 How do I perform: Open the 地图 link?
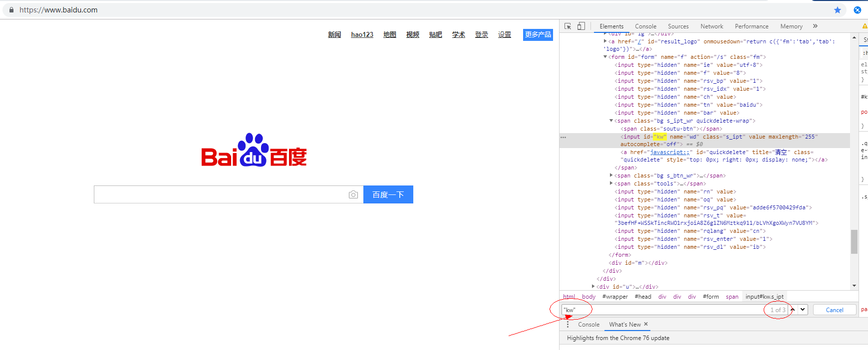(x=390, y=34)
